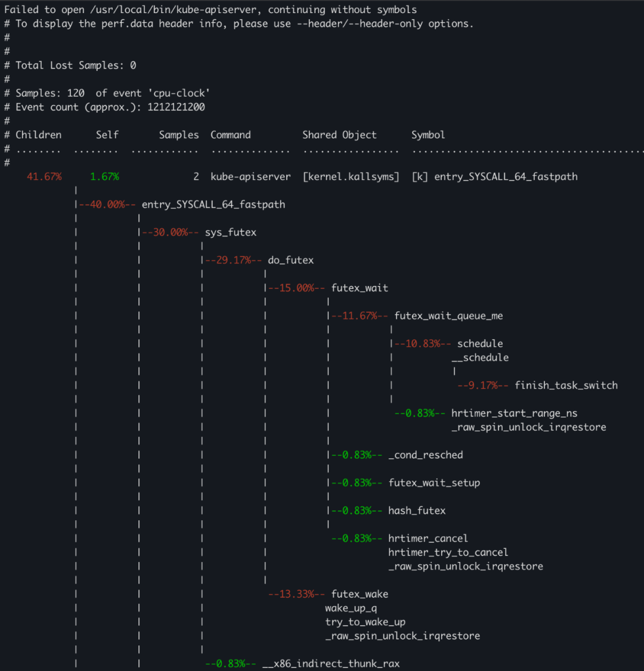Click the Shared Object column header
This screenshot has height=671, width=644.
click(339, 135)
